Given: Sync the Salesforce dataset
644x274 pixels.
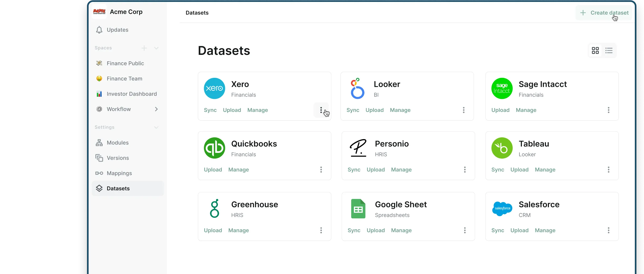Looking at the screenshot, I should (498, 230).
